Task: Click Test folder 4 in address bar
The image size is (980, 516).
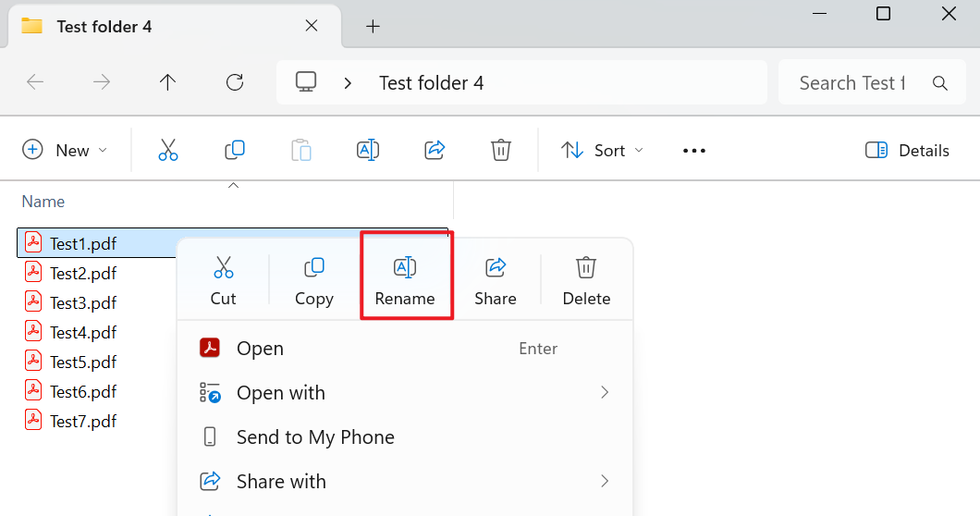Action: point(431,83)
